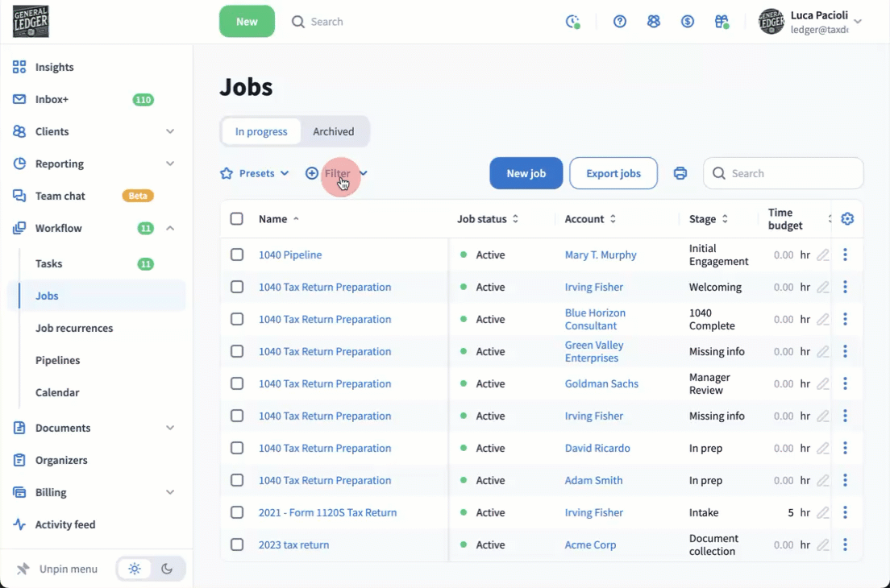Click the Unpin menu pin icon
This screenshot has height=588, width=890.
(23, 569)
